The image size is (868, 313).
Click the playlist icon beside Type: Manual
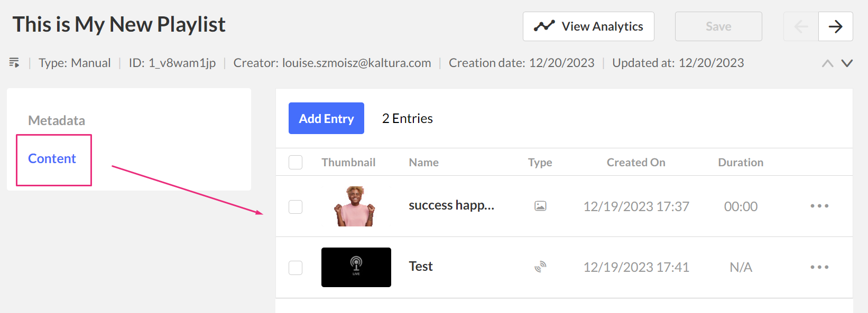coord(14,63)
